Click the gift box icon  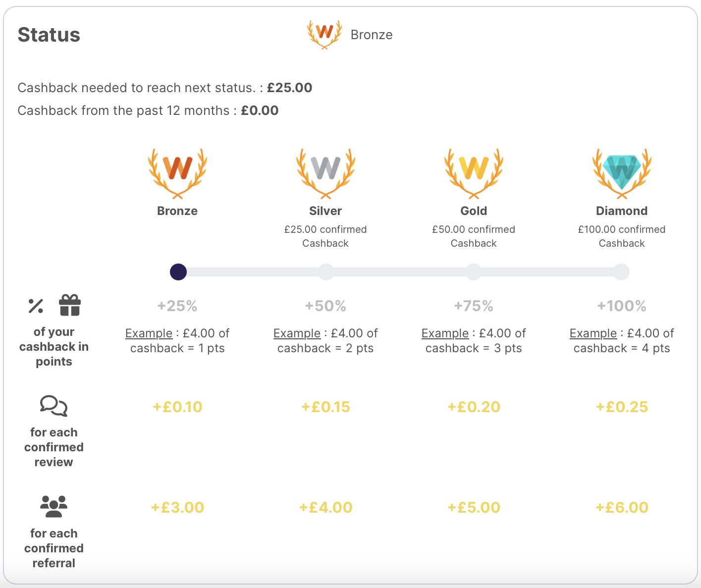pos(70,305)
